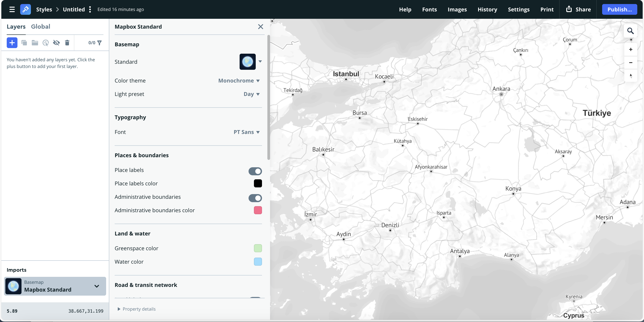Disable the Place labels toggle

click(255, 171)
